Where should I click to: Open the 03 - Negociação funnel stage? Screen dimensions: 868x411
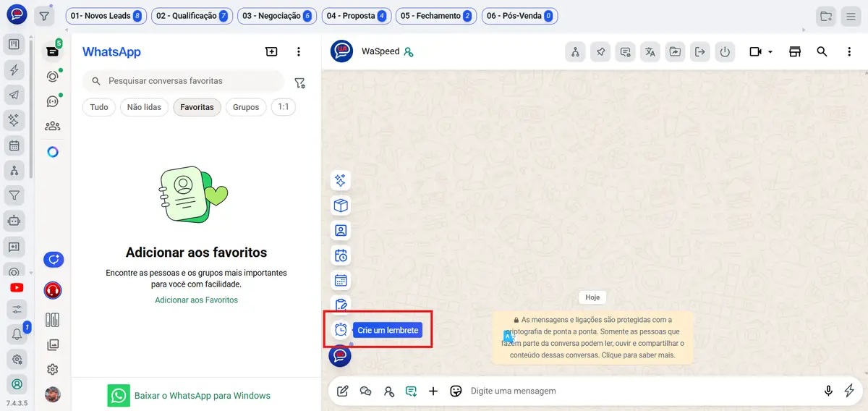tap(277, 16)
